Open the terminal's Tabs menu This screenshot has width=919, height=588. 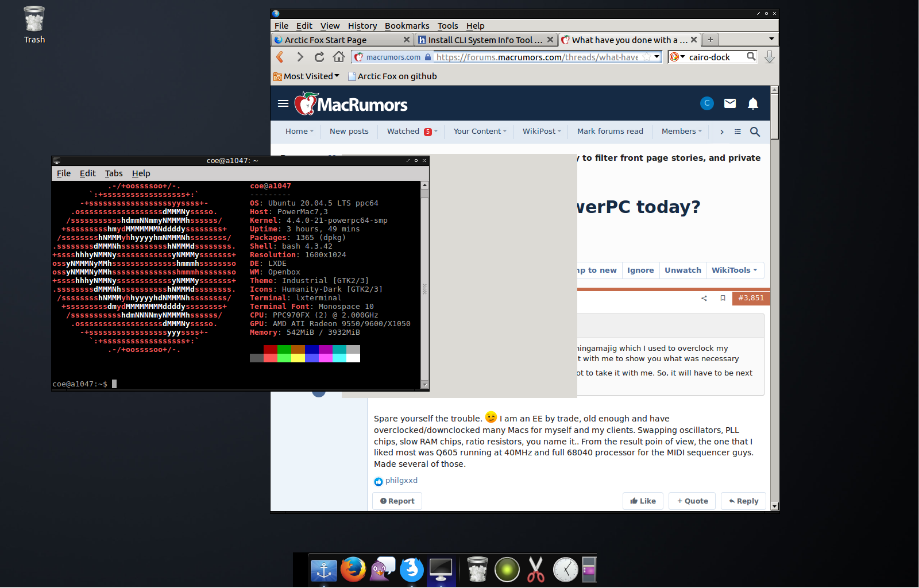114,173
